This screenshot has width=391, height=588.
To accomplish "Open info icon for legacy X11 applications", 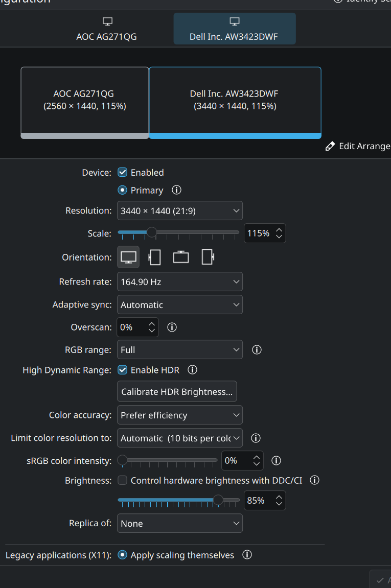I will click(x=247, y=555).
